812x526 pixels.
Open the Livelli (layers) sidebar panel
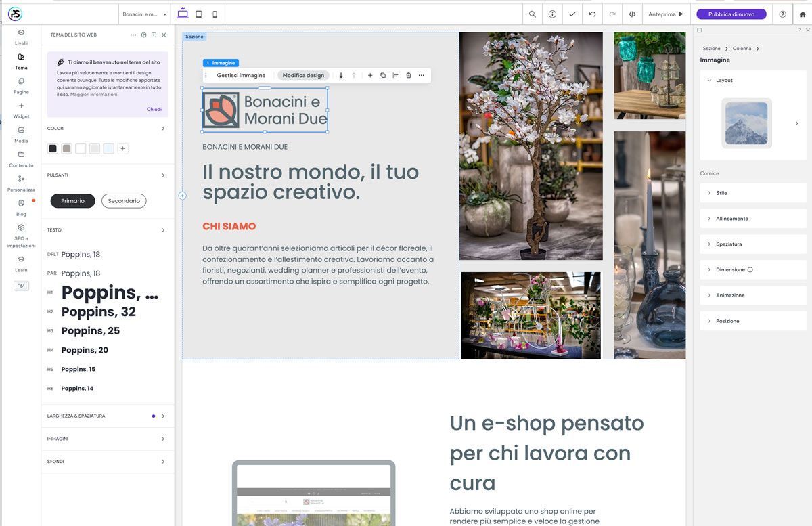click(21, 37)
